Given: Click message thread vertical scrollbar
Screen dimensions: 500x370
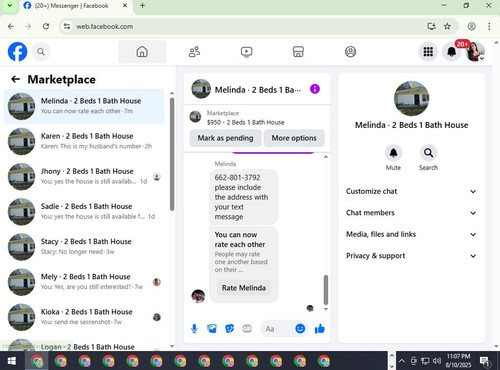Looking at the screenshot, I should click(326, 289).
